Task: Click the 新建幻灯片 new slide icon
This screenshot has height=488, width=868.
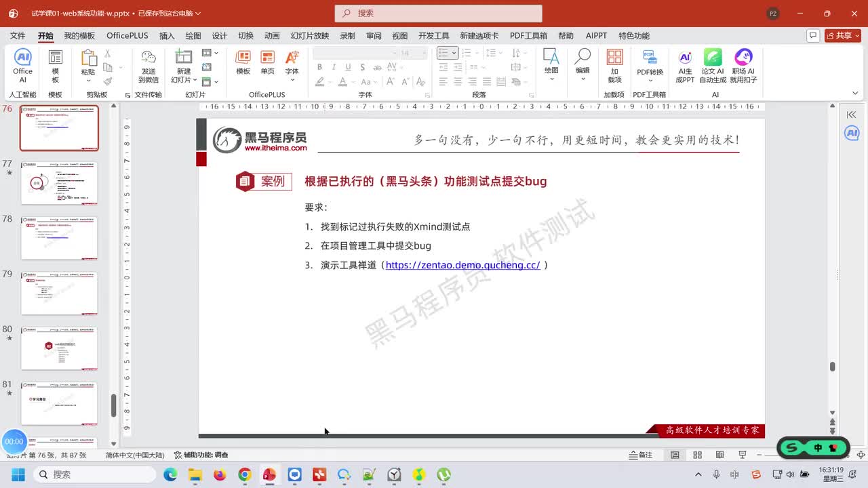Action: pos(184,57)
